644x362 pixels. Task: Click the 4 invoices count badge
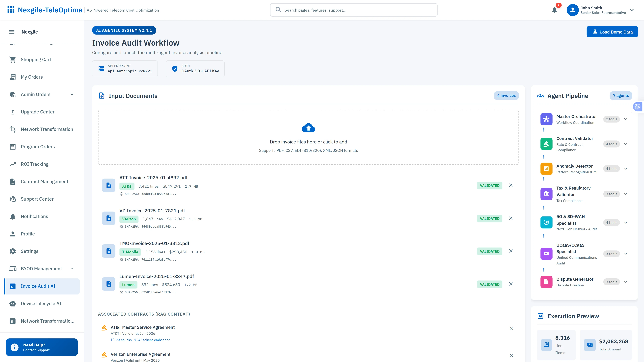click(506, 95)
